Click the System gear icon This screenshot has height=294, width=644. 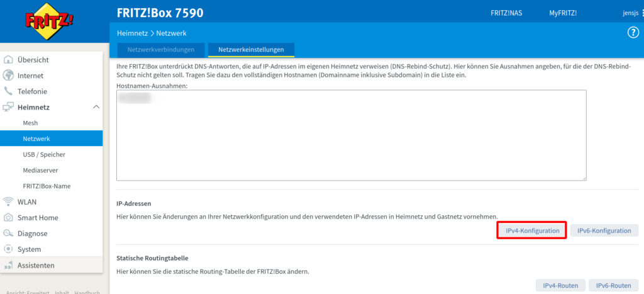pyautogui.click(x=8, y=249)
